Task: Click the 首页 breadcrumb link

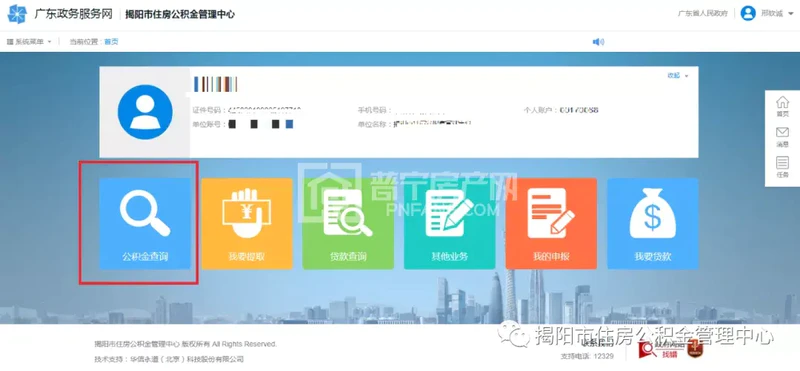Action: pyautogui.click(x=111, y=42)
